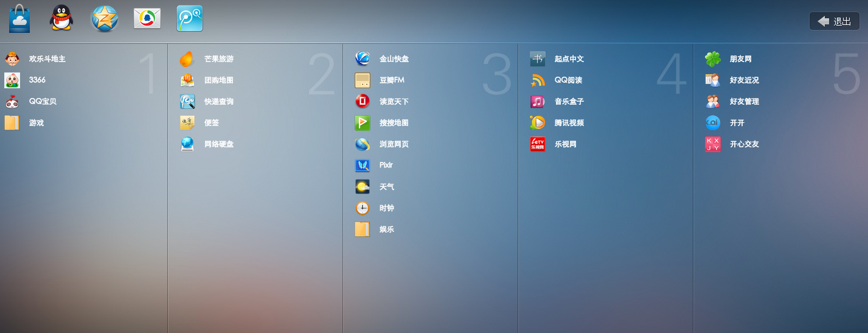868x333 pixels.
Task: Open 网络硬盘 icon
Action: point(187,144)
